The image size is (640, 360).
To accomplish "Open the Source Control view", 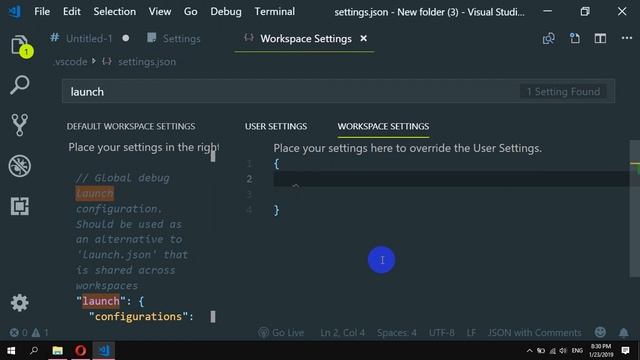I will click(20, 124).
